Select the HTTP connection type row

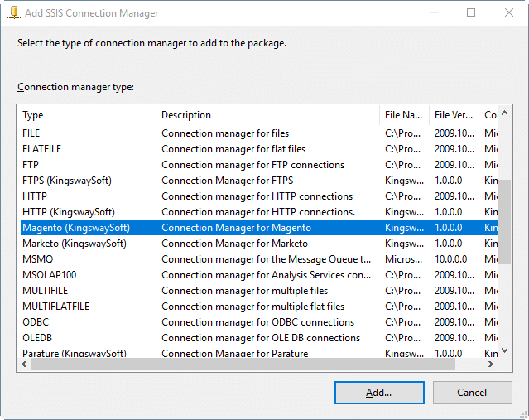pyautogui.click(x=259, y=196)
